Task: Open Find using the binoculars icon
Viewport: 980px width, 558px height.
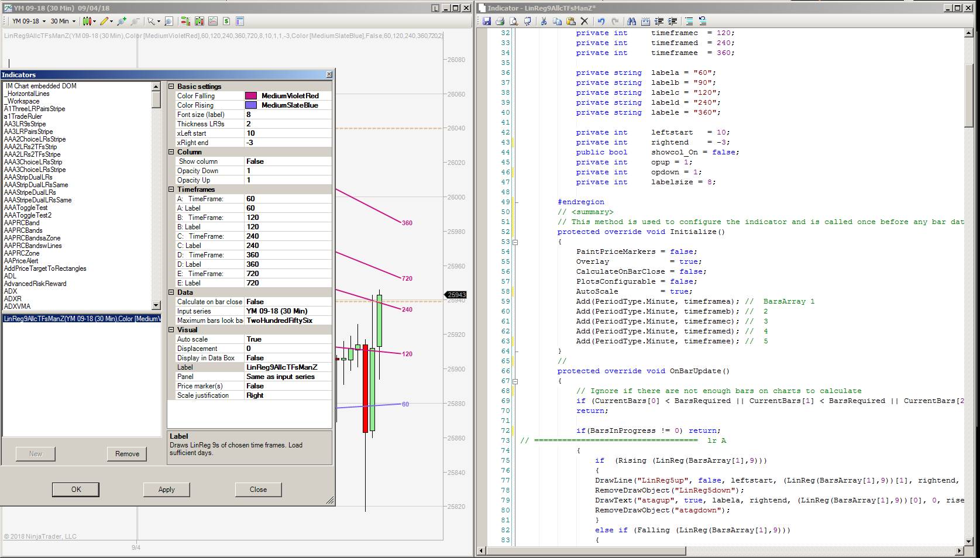Action: pyautogui.click(x=631, y=21)
